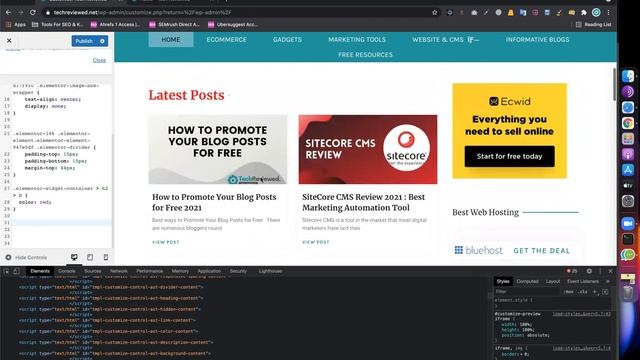Image resolution: width=640 pixels, height=360 pixels.
Task: Switch to Computed pane tab
Action: point(527,281)
